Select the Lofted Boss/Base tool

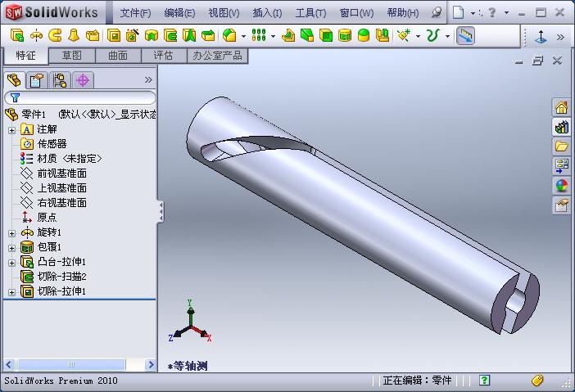pos(74,35)
